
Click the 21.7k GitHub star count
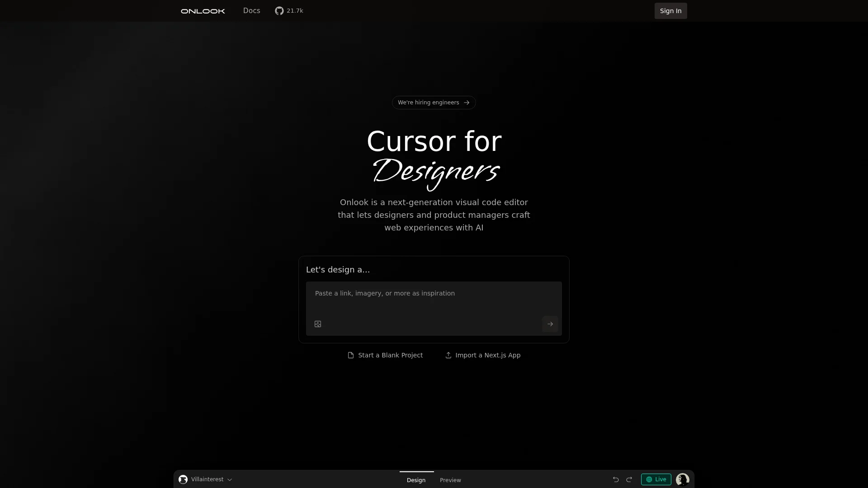pyautogui.click(x=295, y=10)
